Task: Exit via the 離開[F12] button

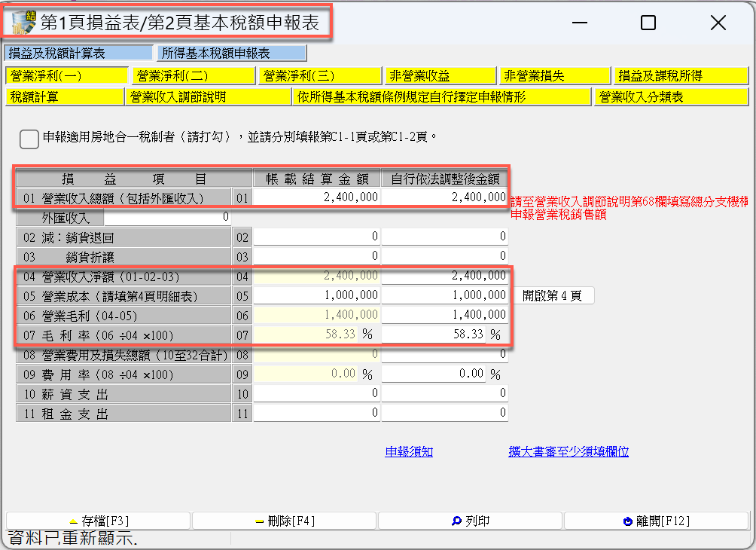Action: pos(656,521)
